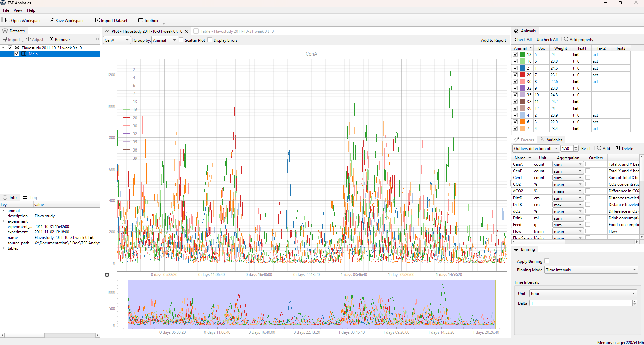Open the Outliers detection dropdown
Viewport: 644px width, 345px height.
[535, 148]
